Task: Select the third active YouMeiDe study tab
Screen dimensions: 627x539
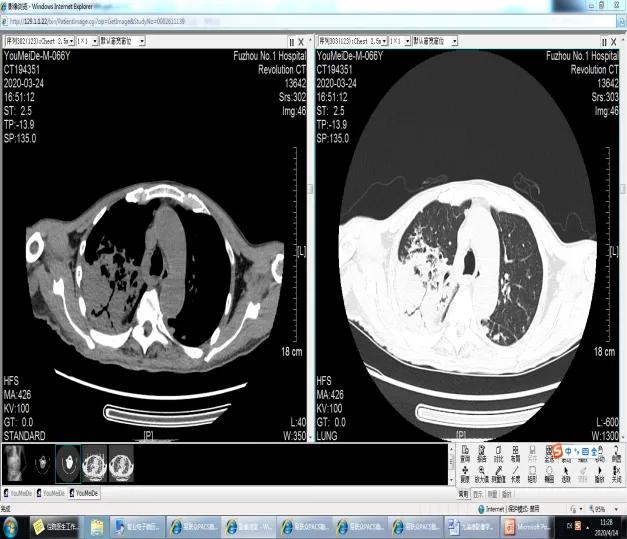Action: pos(84,493)
